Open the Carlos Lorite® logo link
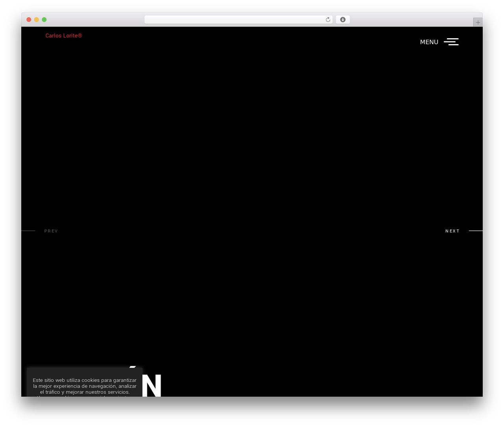The image size is (504, 427). 64,35
